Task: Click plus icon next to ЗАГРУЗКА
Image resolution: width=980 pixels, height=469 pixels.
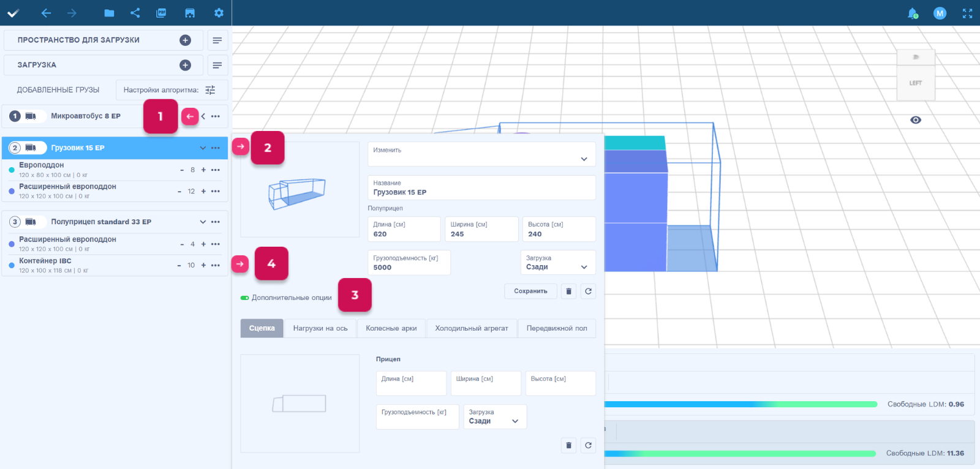Action: [185, 65]
